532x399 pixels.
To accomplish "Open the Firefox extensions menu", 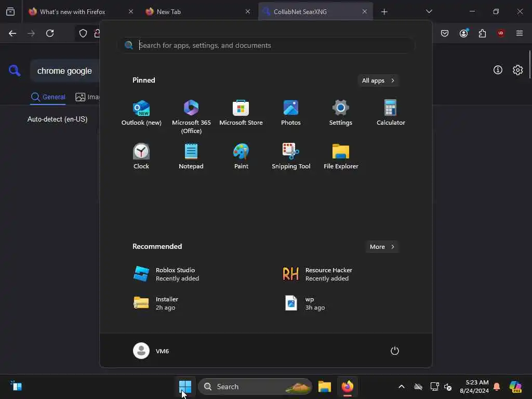I will 482,33.
